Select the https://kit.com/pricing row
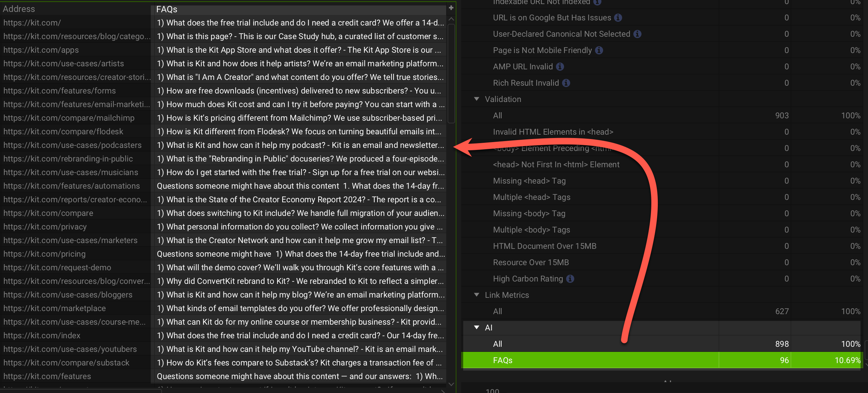This screenshot has height=393, width=868. click(x=44, y=254)
